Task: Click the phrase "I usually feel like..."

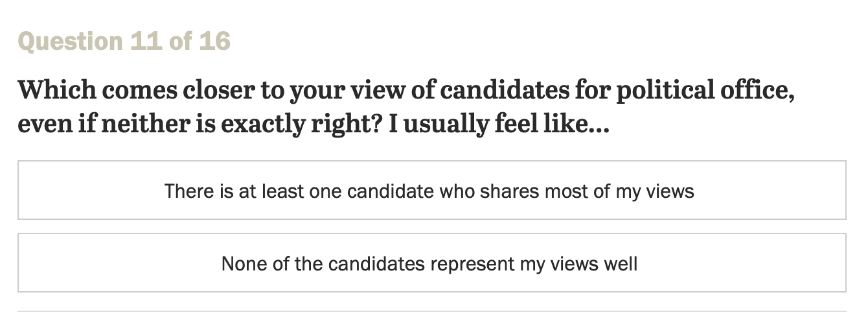Action: [x=499, y=123]
